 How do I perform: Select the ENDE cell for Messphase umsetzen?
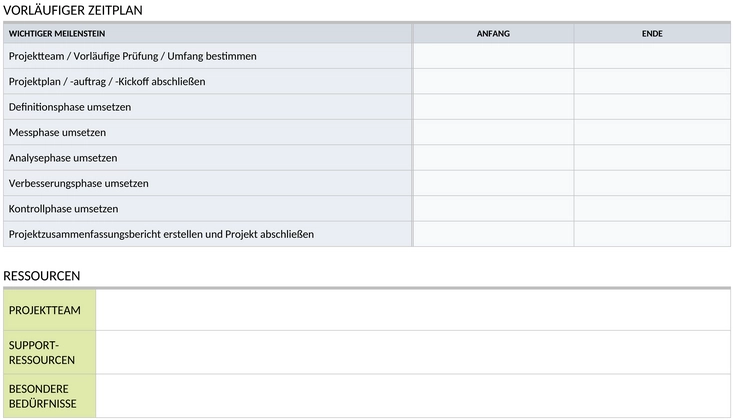(x=652, y=132)
